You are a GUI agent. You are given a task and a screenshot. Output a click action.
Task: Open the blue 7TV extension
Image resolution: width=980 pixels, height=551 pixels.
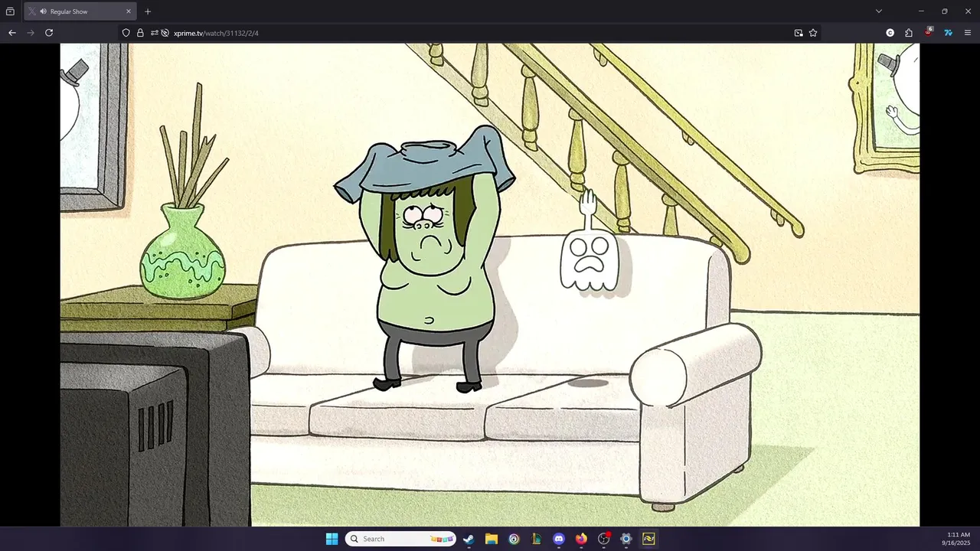point(948,33)
